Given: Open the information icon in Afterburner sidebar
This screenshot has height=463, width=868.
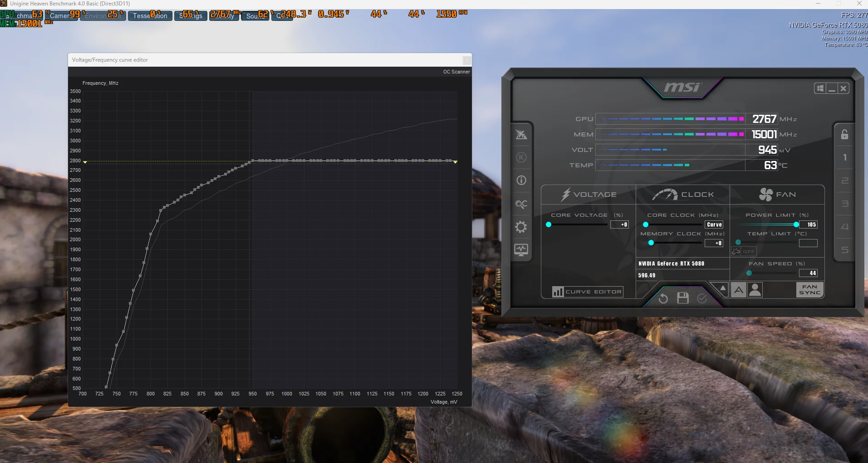Looking at the screenshot, I should (521, 180).
